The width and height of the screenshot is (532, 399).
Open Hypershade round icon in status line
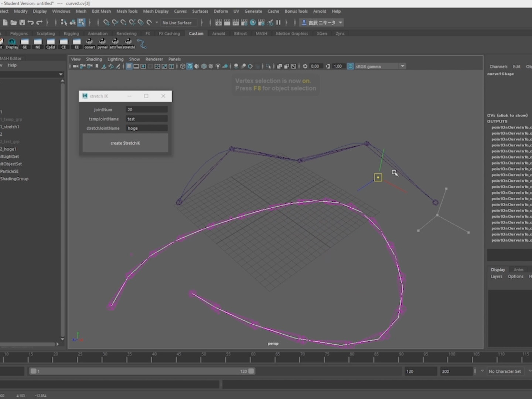[253, 23]
